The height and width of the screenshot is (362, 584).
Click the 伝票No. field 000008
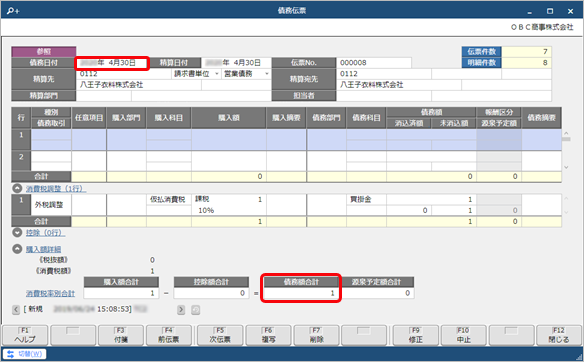374,63
